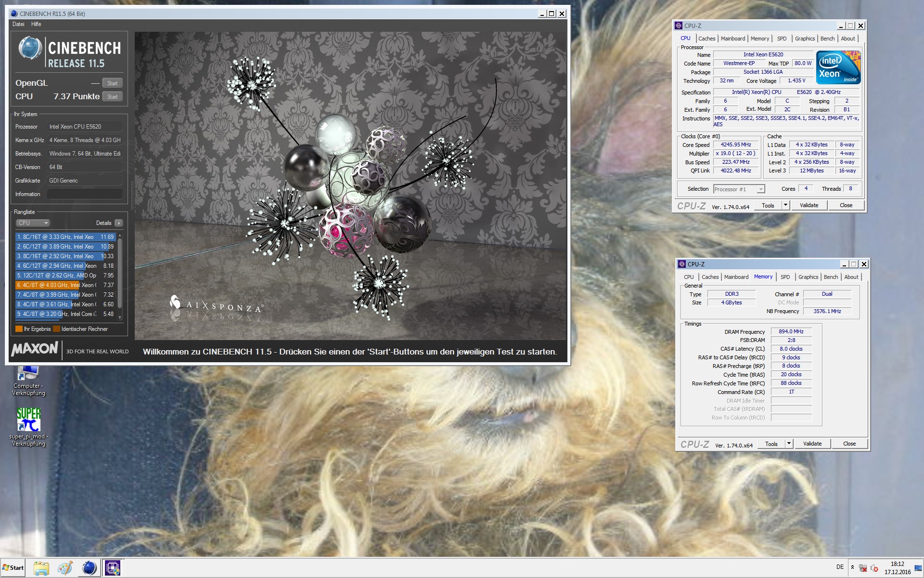Click the volume tray icon
Image resolution: width=924 pixels, height=578 pixels.
874,568
